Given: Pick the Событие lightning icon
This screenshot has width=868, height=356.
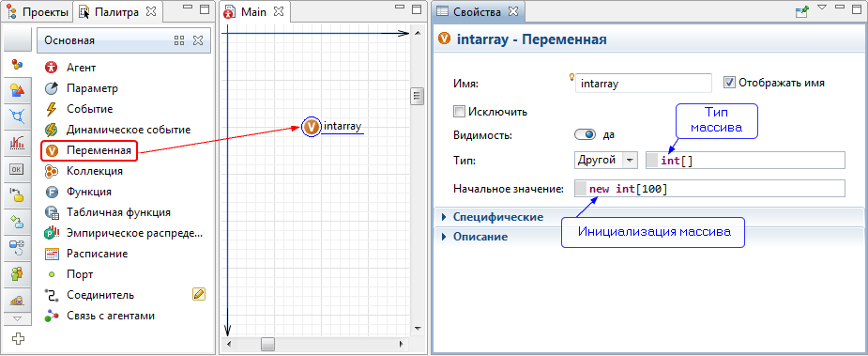Looking at the screenshot, I should point(52,109).
